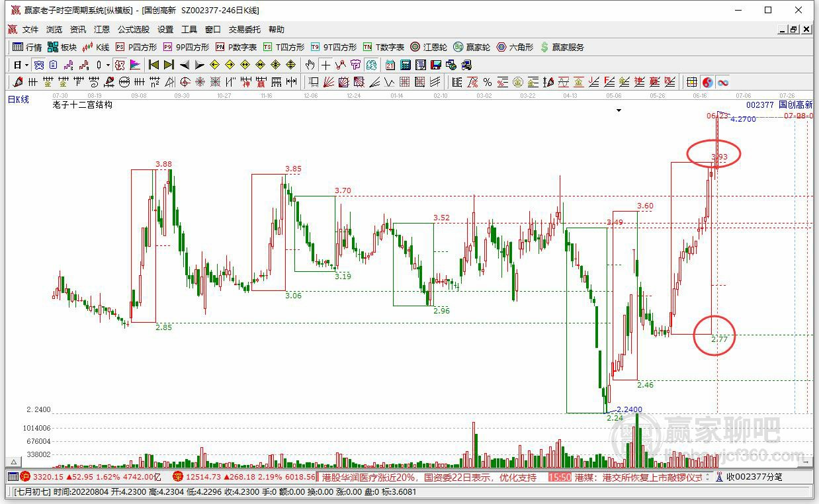The width and height of the screenshot is (819, 504).
Task: Click the 4.2700 price label
Action: (743, 119)
